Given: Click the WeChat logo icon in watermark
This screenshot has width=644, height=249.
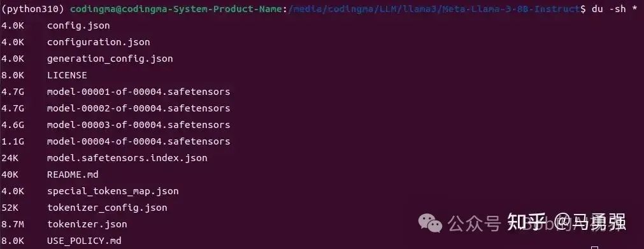Looking at the screenshot, I should coord(430,223).
